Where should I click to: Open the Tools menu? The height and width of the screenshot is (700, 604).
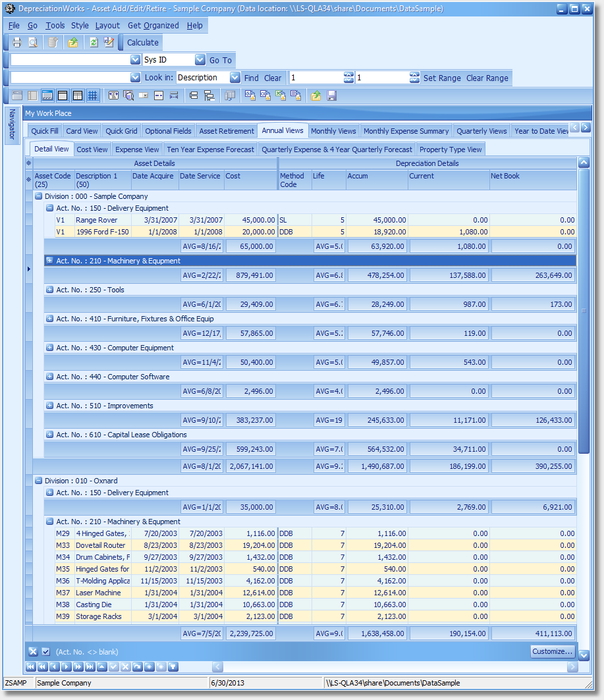[55, 26]
